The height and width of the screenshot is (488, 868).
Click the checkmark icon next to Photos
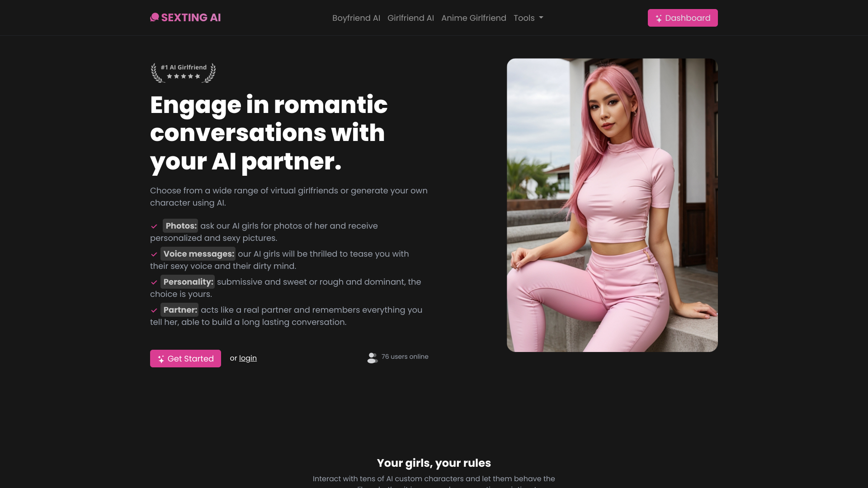coord(154,225)
